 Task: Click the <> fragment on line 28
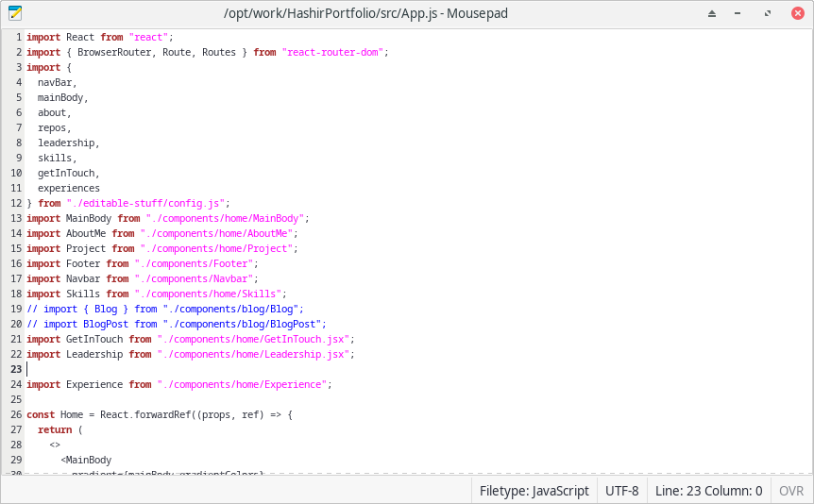pos(55,445)
